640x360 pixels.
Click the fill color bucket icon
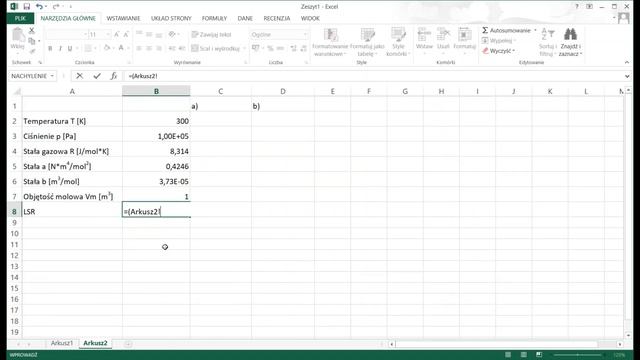click(107, 48)
